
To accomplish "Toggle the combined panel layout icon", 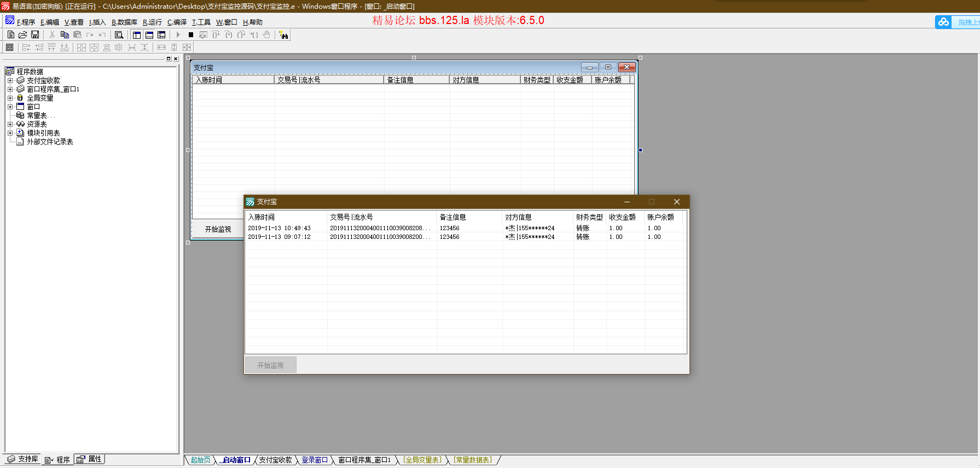I will (x=161, y=34).
